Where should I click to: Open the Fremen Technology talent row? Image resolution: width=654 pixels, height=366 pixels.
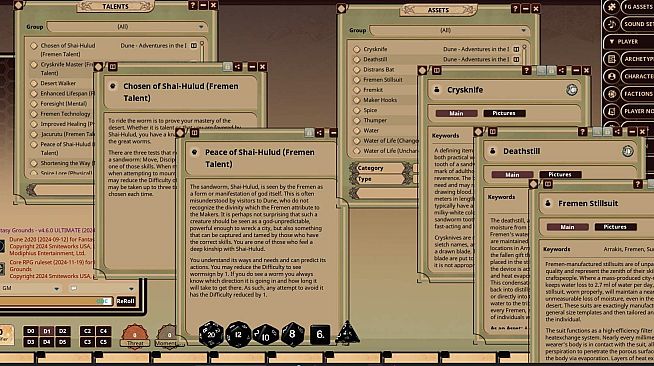pyautogui.click(x=65, y=114)
